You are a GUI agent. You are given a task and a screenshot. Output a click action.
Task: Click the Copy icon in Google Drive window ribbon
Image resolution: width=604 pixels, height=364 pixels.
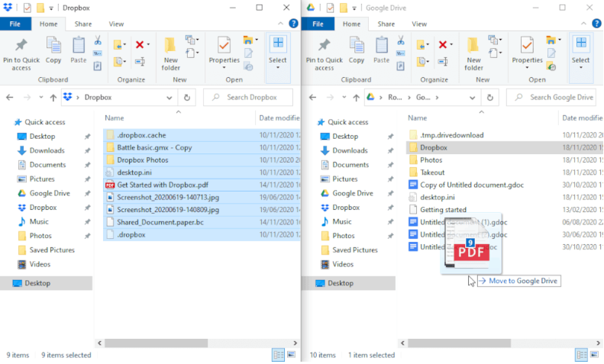coord(357,50)
